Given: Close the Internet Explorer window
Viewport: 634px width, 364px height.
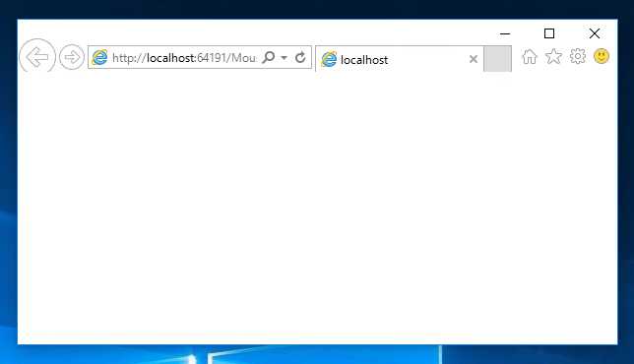Looking at the screenshot, I should (x=595, y=33).
